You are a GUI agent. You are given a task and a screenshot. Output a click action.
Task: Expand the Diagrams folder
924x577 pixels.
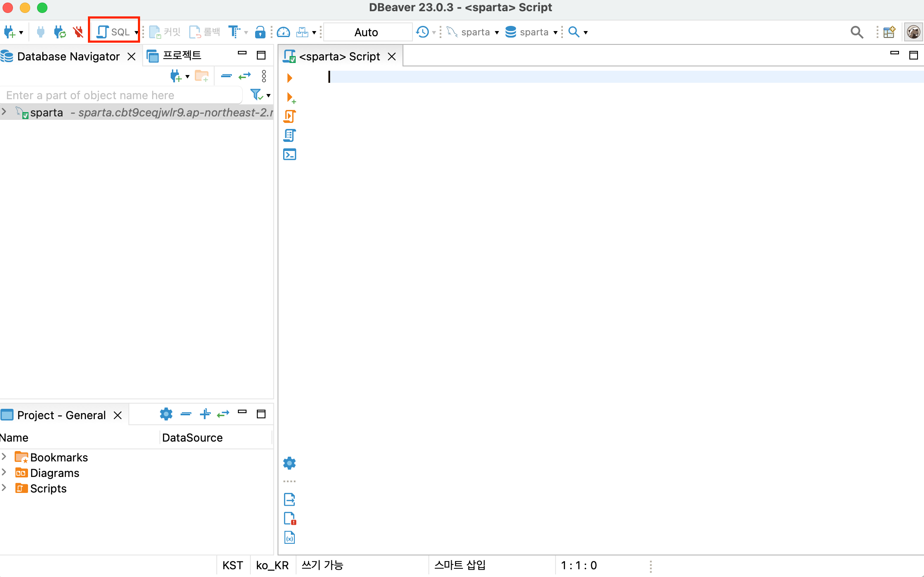coord(4,472)
